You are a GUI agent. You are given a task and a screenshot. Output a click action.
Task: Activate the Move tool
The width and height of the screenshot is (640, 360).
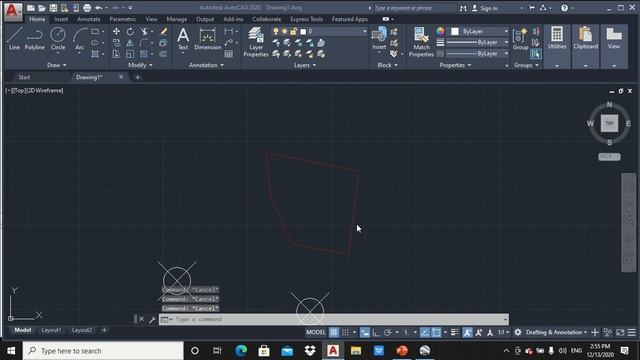point(116,31)
